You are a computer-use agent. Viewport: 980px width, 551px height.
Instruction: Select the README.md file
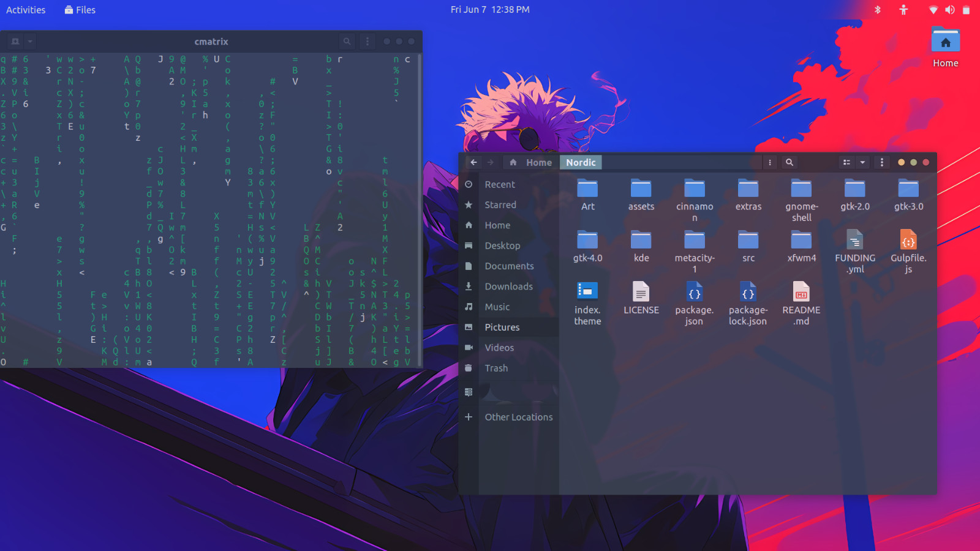801,304
